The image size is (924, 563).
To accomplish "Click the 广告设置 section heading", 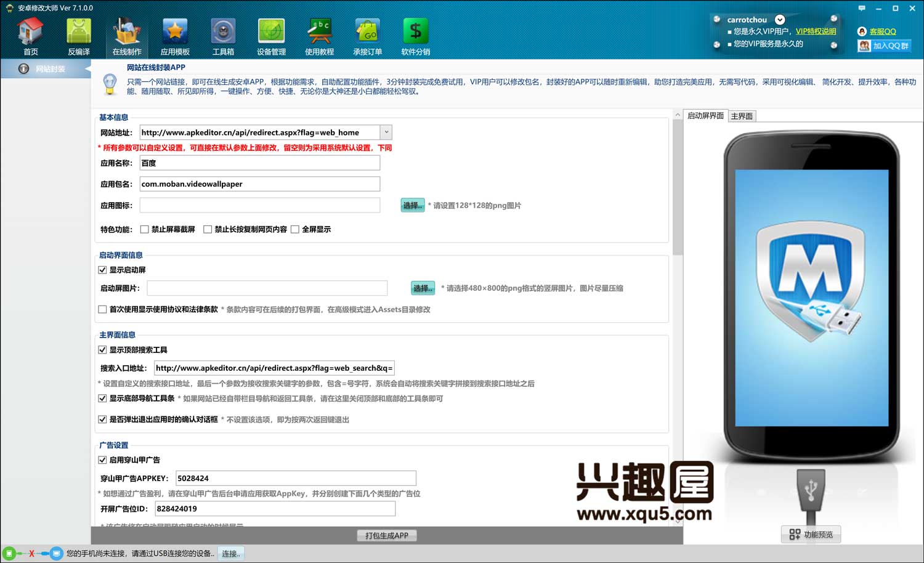I will click(114, 445).
